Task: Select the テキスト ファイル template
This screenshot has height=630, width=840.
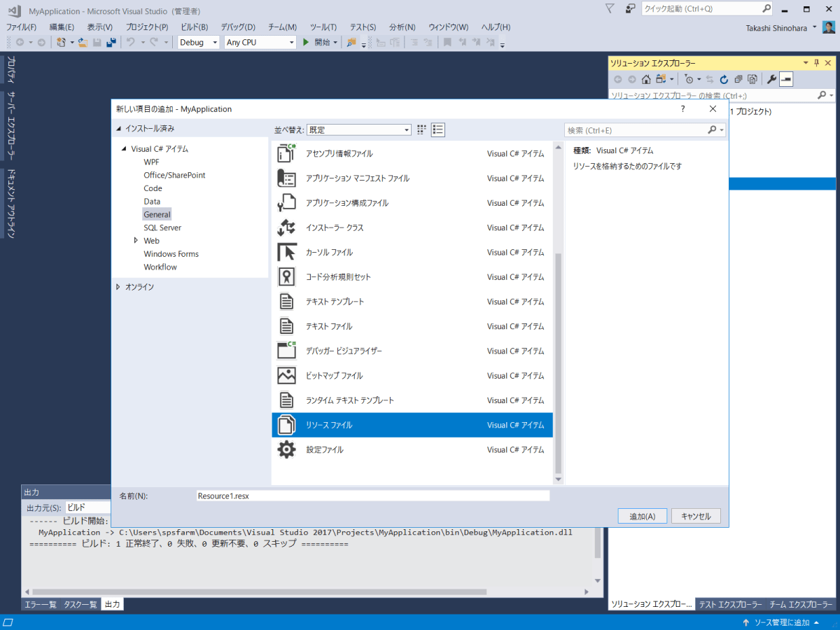Action: [412, 326]
